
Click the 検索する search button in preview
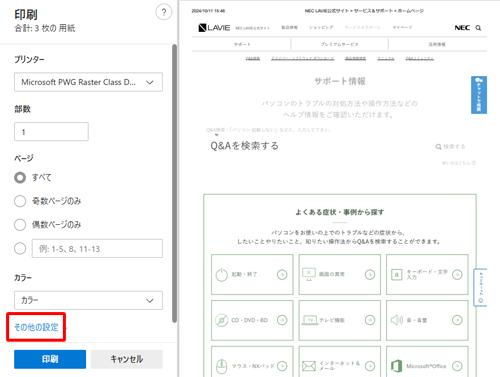(450, 147)
